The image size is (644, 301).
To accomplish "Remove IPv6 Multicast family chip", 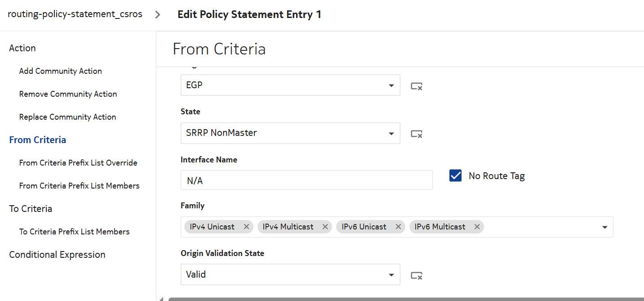I will pyautogui.click(x=477, y=227).
